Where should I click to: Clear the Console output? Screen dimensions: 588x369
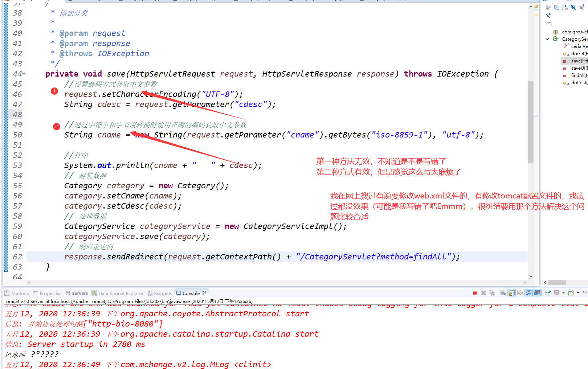(x=503, y=293)
